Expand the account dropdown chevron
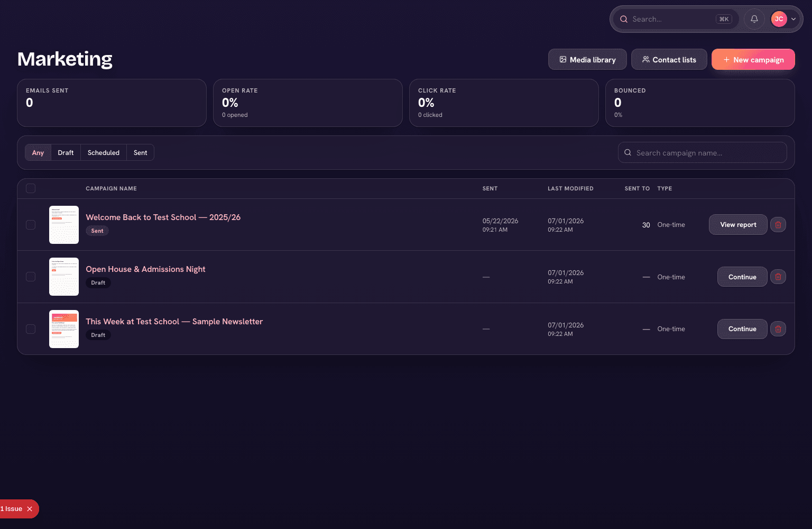This screenshot has height=529, width=812. click(793, 19)
